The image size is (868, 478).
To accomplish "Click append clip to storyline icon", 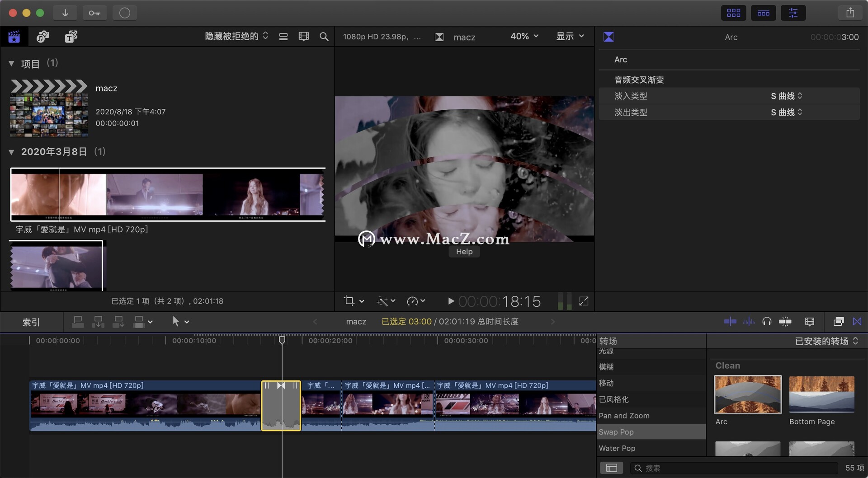I will [x=118, y=322].
